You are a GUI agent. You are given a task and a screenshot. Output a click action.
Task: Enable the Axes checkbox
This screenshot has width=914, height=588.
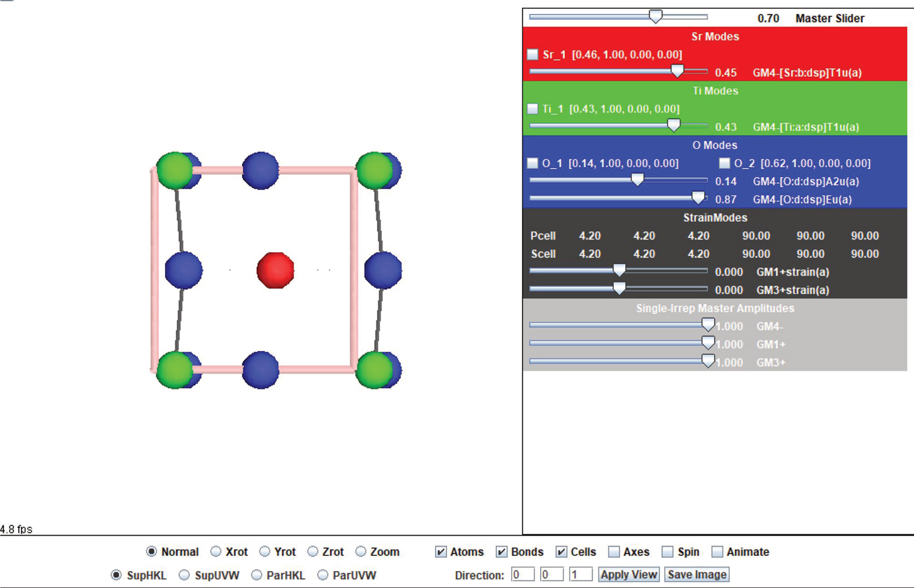(x=614, y=552)
